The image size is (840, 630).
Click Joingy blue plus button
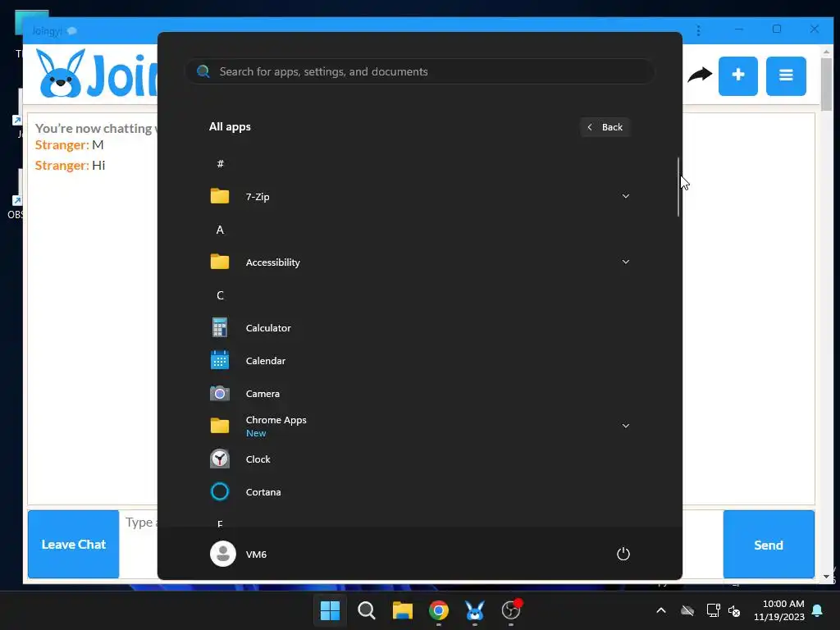click(x=738, y=76)
